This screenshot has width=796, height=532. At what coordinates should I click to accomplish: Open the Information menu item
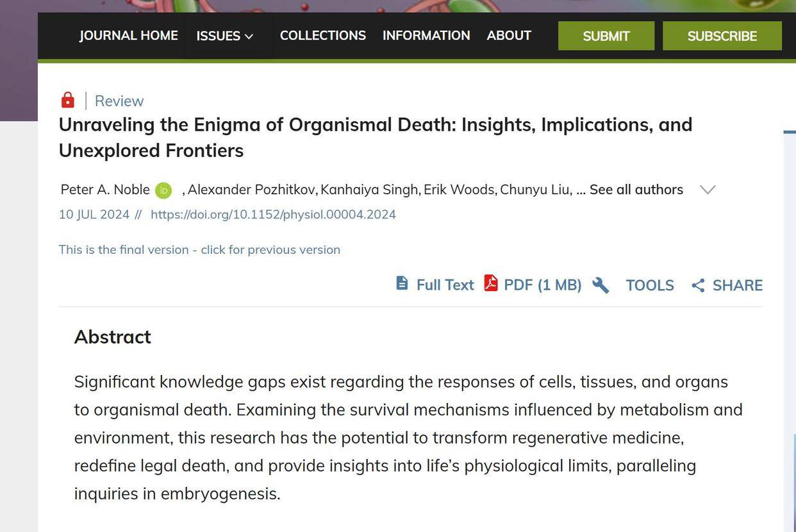click(426, 35)
